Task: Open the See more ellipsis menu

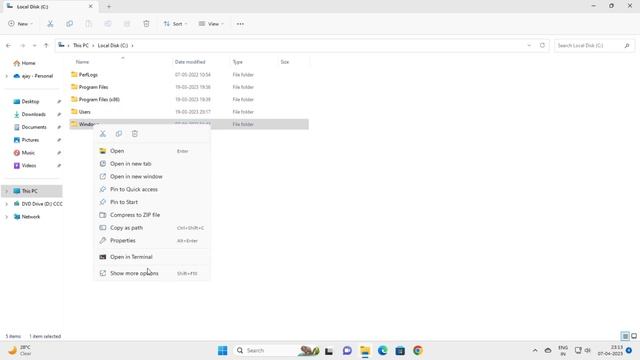Action: pos(240,24)
